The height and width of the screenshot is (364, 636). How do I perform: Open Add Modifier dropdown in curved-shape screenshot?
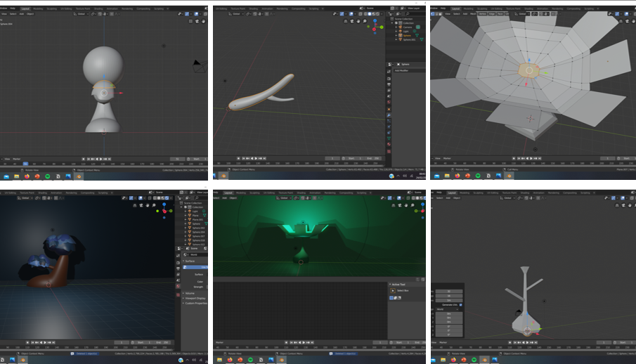pos(409,70)
